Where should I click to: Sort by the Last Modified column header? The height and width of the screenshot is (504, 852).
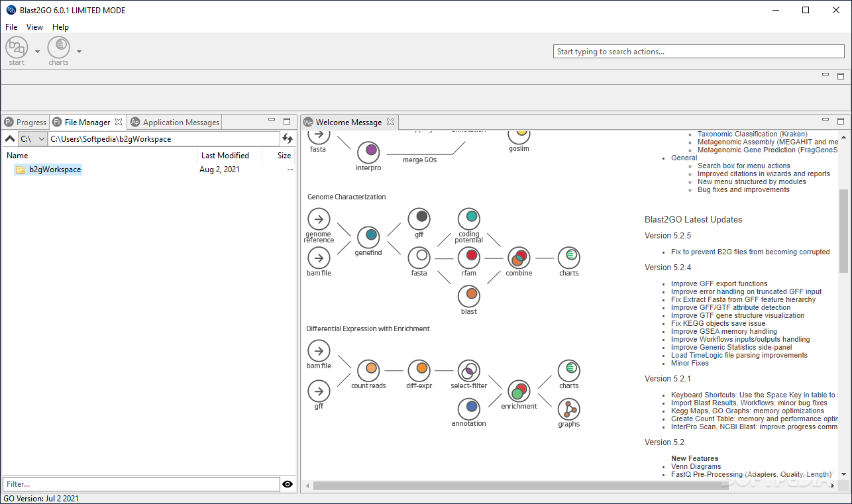(229, 156)
